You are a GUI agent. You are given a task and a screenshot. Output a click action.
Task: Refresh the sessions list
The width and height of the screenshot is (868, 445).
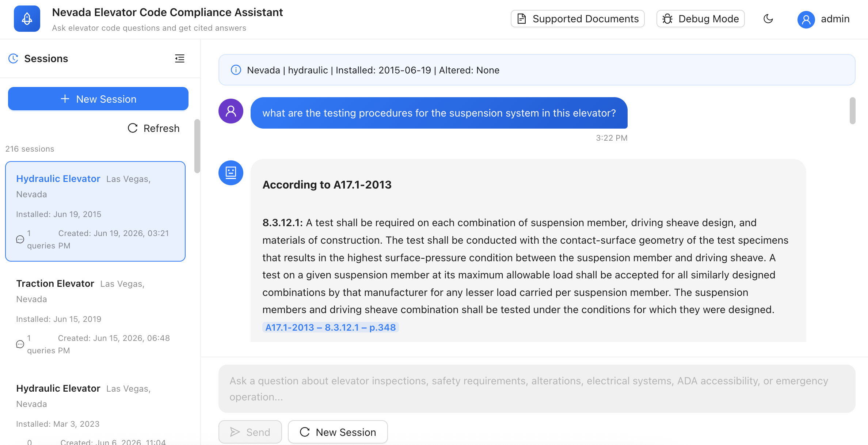click(x=154, y=128)
